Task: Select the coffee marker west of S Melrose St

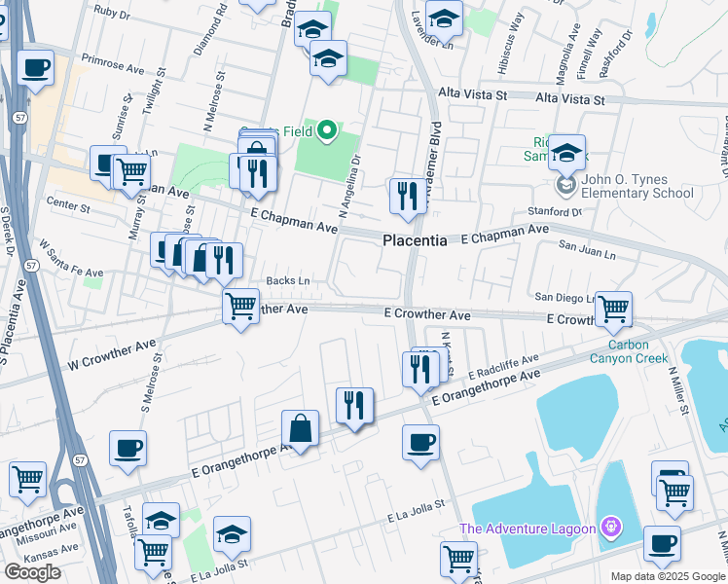Action: [127, 449]
